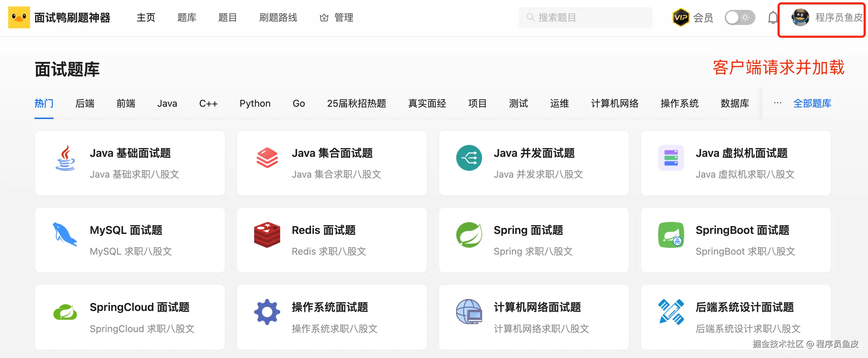Screen dimensions: 868x358
Task: Click the Java 虚拟机 server icon
Action: pos(671,158)
